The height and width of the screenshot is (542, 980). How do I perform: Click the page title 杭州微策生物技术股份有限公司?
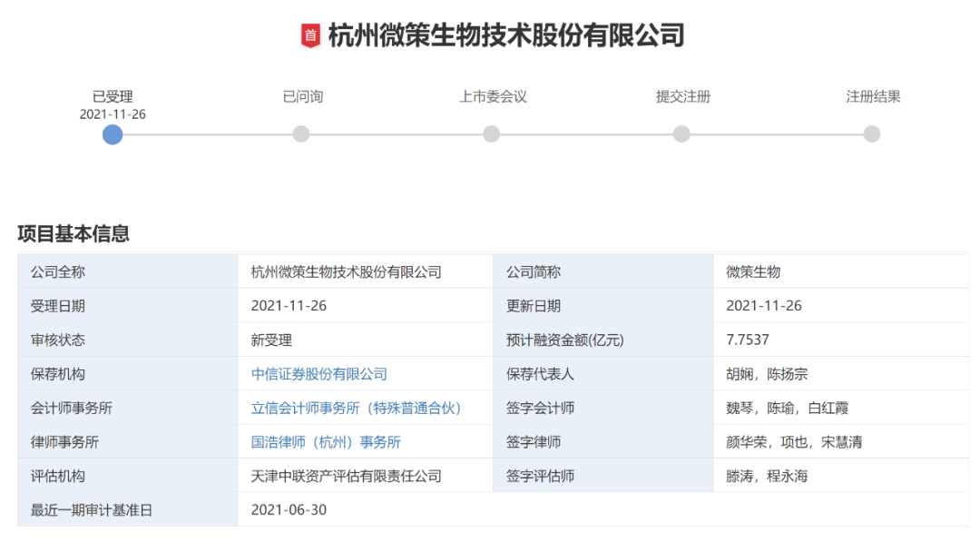(505, 36)
